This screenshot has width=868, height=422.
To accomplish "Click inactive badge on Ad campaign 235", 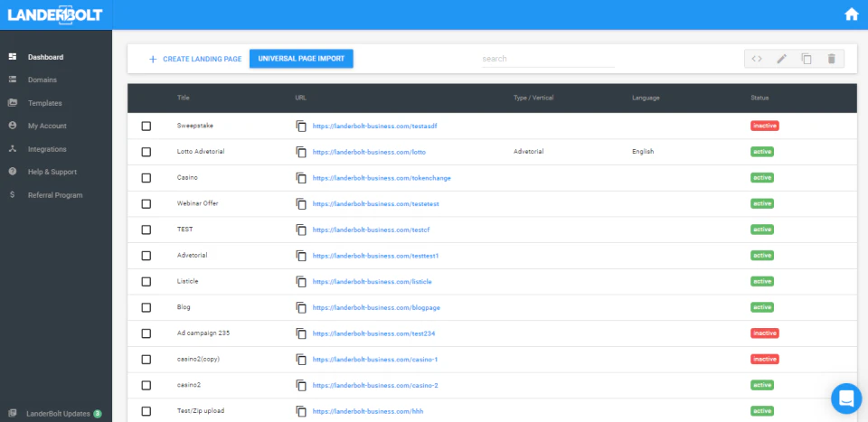I will (765, 333).
